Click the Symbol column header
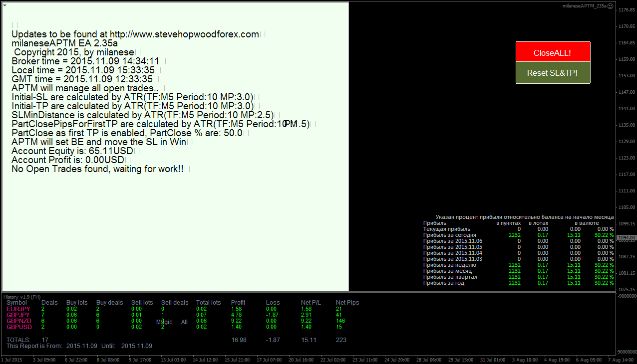637x364 pixels. (16, 303)
